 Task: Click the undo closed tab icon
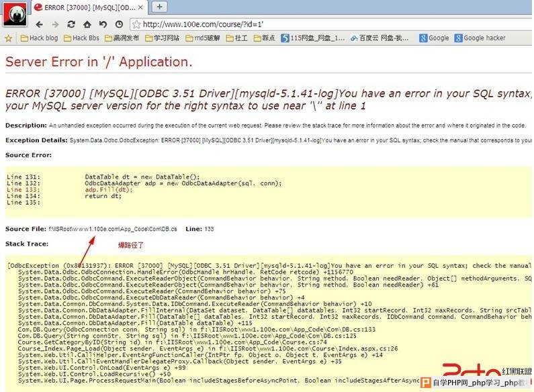tap(103, 24)
